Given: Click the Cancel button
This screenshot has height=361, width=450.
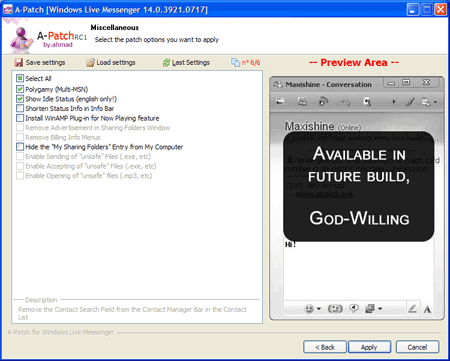Looking at the screenshot, I should [417, 347].
